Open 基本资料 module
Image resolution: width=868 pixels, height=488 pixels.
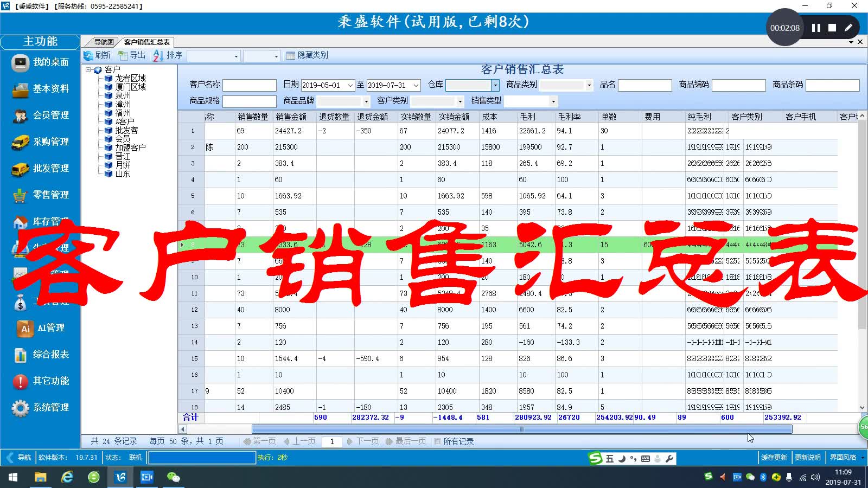pyautogui.click(x=41, y=89)
